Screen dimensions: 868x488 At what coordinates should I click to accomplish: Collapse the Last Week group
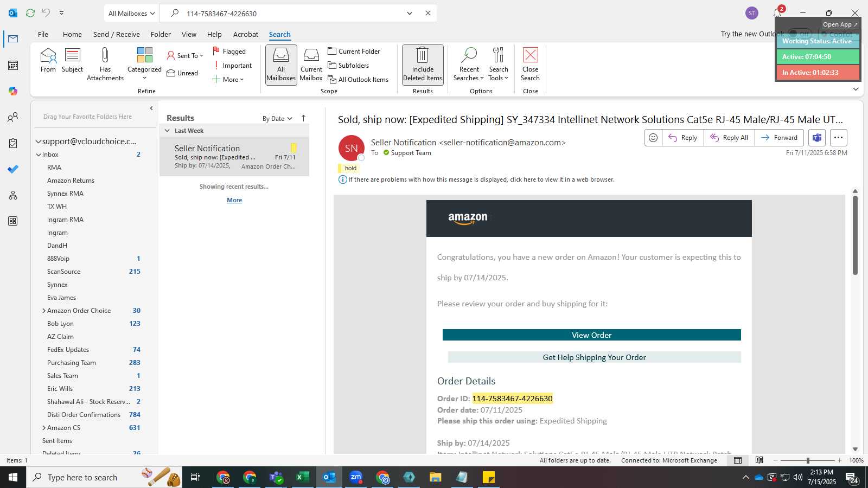(167, 131)
